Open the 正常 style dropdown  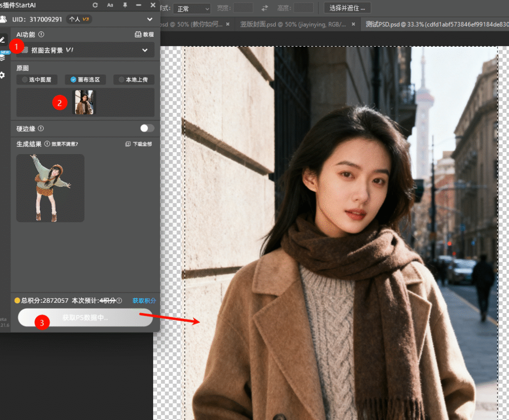tap(191, 8)
